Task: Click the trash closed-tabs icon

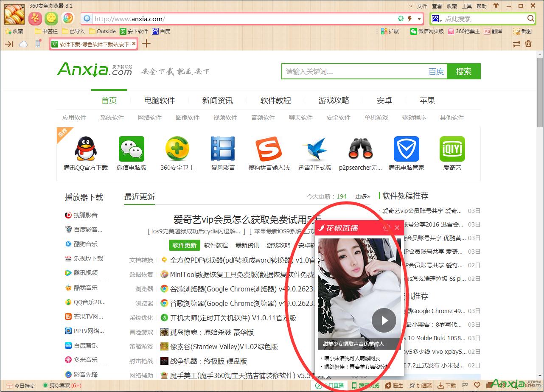Action: [x=528, y=44]
